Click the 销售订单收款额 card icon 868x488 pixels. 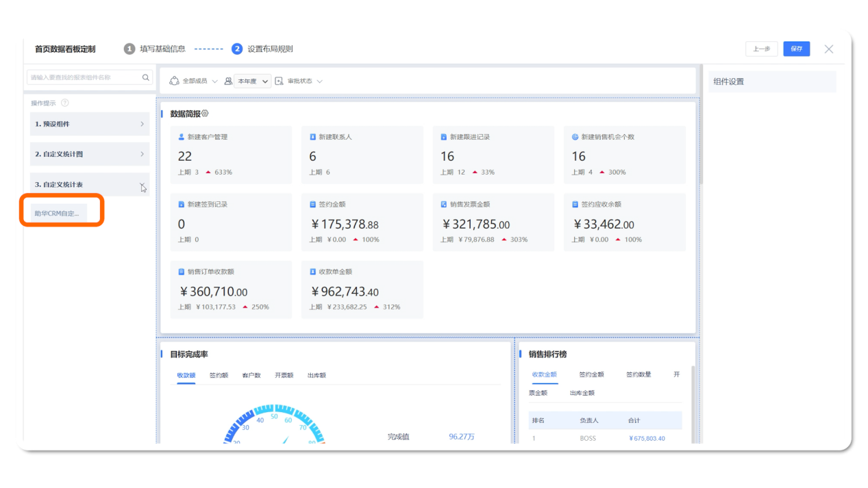(182, 272)
